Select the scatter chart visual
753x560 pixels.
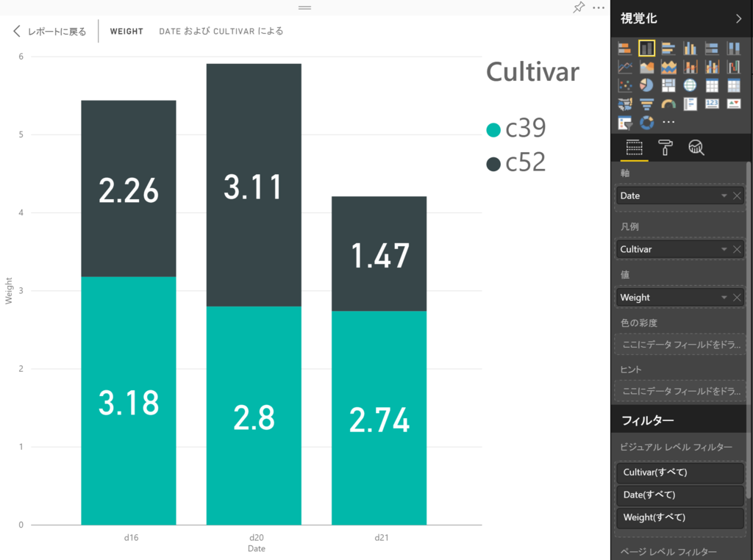625,85
